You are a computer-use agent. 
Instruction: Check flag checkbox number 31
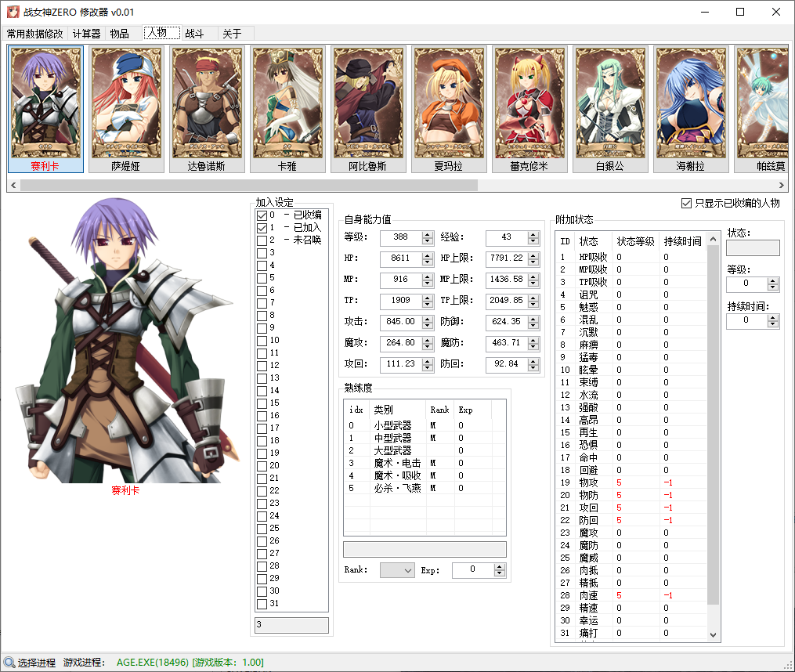pyautogui.click(x=262, y=604)
